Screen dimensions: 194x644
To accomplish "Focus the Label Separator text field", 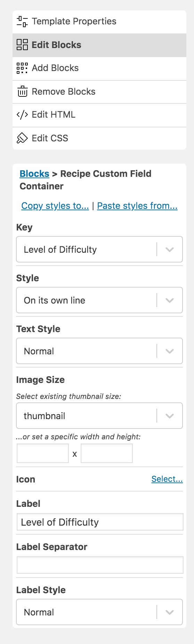I will [100, 565].
